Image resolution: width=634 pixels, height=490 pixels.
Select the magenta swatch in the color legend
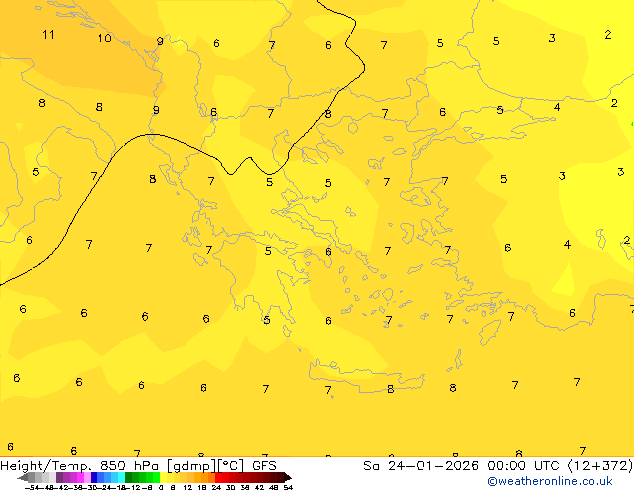pyautogui.click(x=80, y=477)
